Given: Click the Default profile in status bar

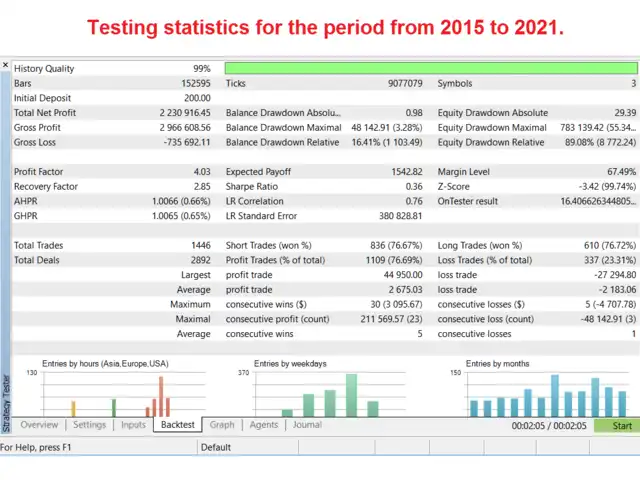Looking at the screenshot, I should [x=216, y=447].
